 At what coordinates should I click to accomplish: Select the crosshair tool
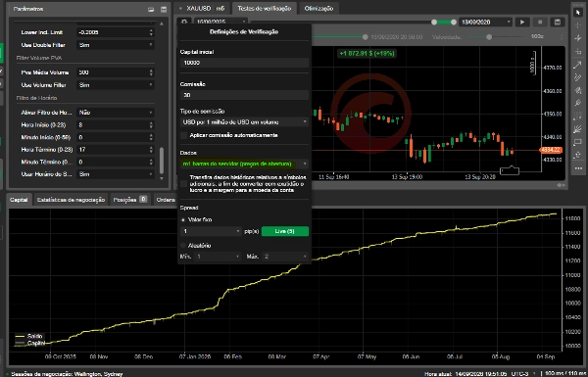tap(578, 25)
